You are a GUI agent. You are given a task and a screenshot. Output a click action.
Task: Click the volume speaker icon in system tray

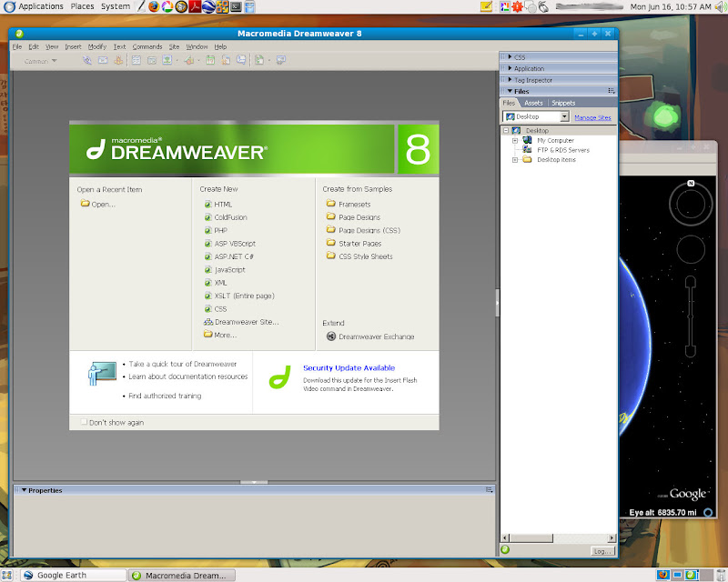[x=721, y=7]
